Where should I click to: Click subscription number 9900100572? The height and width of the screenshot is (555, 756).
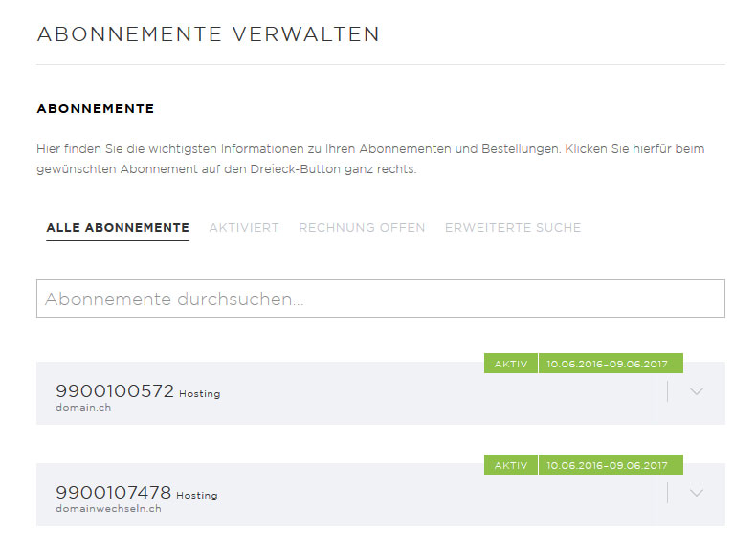point(115,391)
